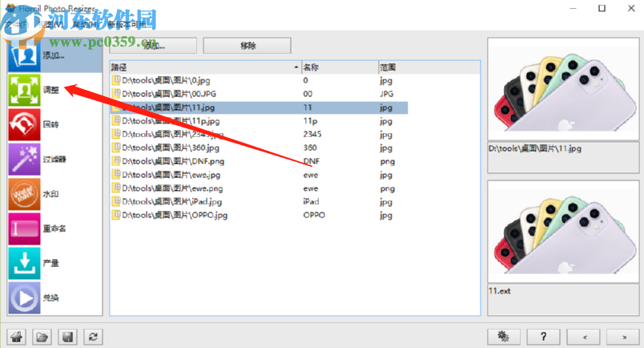
Task: Click the file icon beside iPad.jpg
Action: click(116, 201)
